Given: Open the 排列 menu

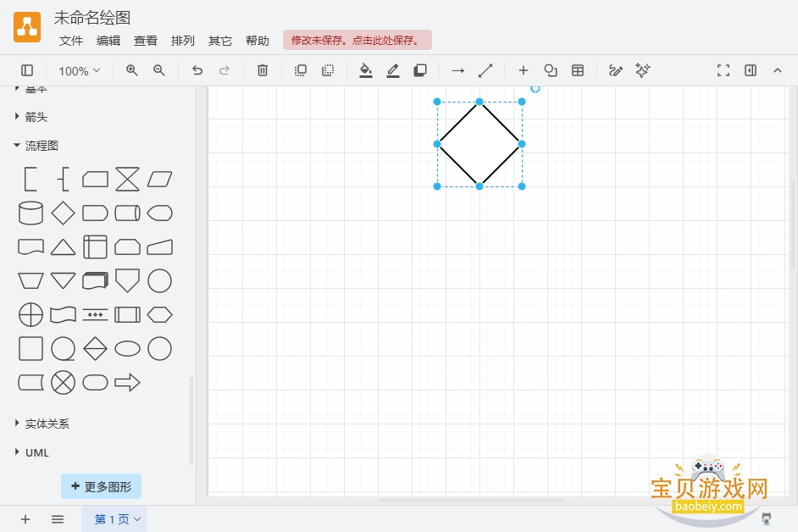Looking at the screenshot, I should pyautogui.click(x=183, y=41).
